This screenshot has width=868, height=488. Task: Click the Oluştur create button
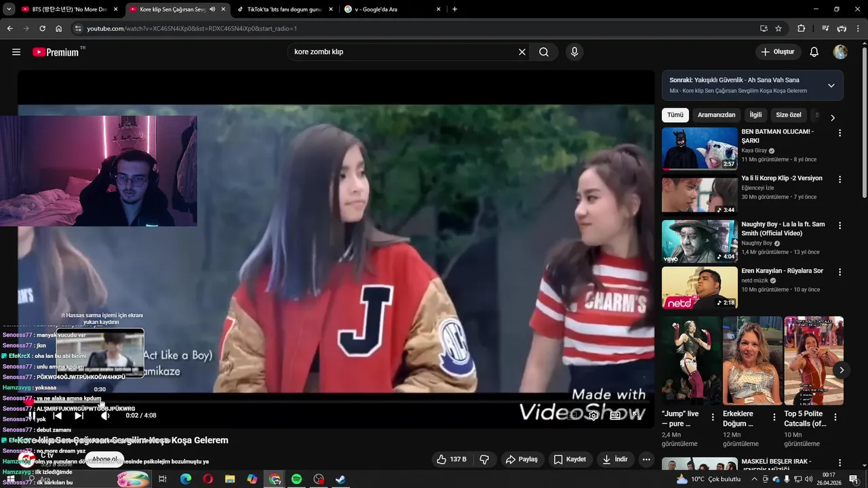778,52
